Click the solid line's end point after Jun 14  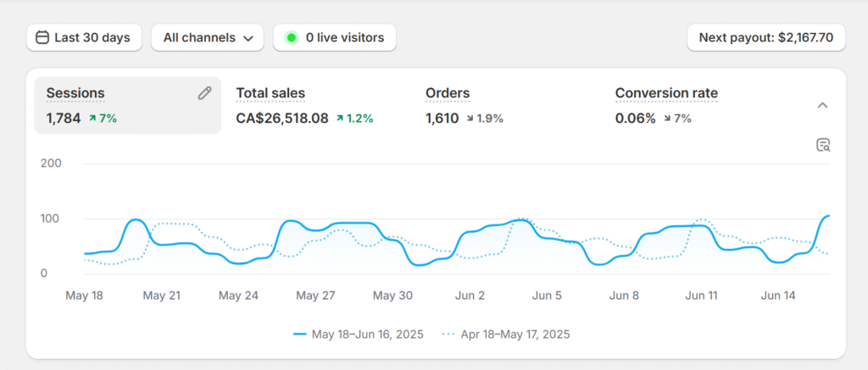[x=828, y=216]
